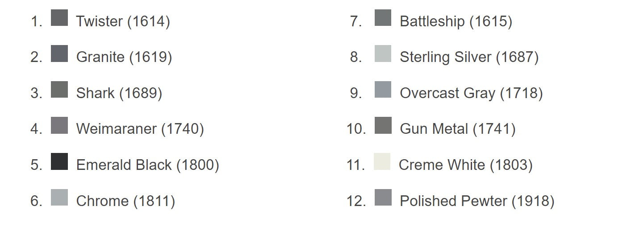Click the Chrome (1811) color swatch
Screen dimensions: 644x235
pyautogui.click(x=59, y=198)
